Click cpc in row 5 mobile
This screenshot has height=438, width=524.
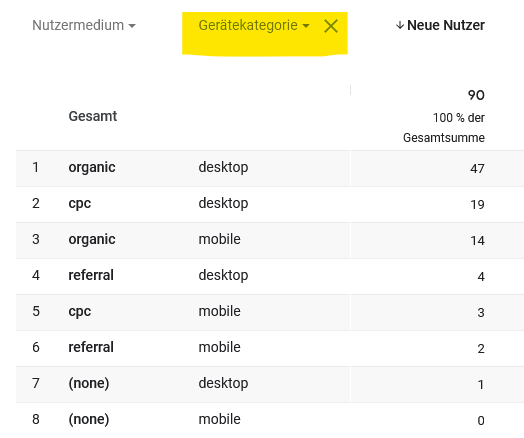point(80,311)
